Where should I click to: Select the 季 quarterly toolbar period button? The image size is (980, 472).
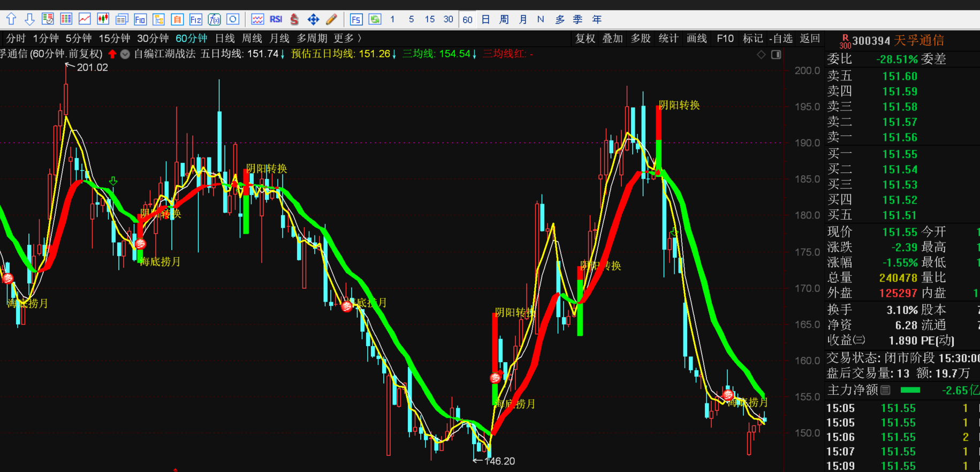tap(578, 19)
